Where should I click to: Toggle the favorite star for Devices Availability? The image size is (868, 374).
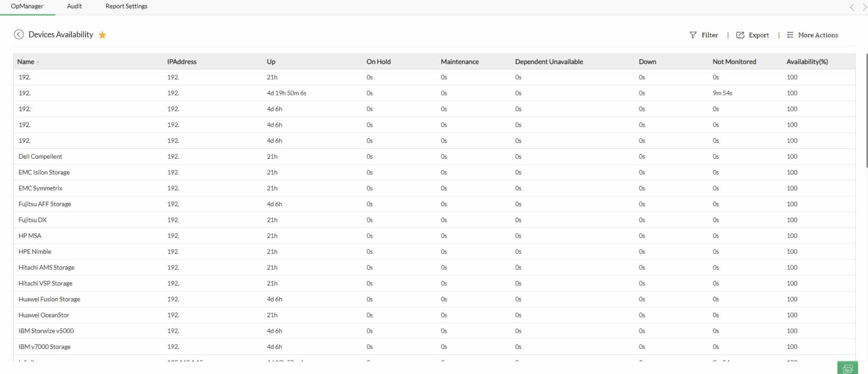pos(103,35)
